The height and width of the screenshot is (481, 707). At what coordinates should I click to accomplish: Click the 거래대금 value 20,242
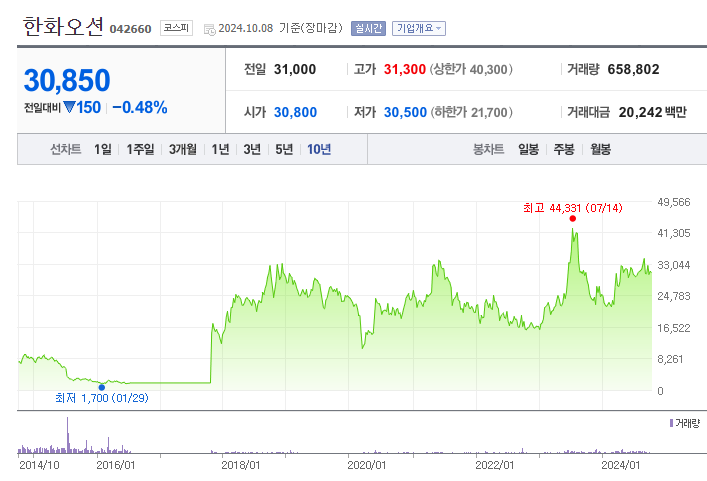point(639,112)
